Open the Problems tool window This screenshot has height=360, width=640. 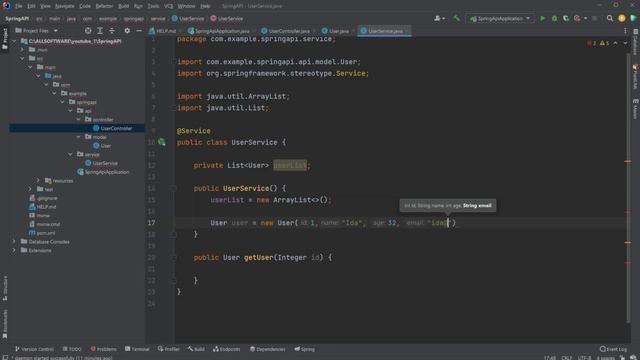(x=104, y=349)
